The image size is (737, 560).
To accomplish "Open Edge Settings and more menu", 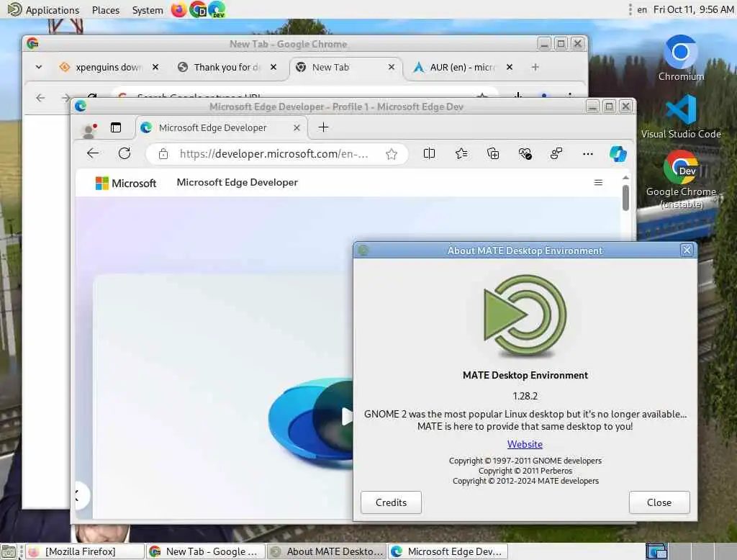I will point(587,154).
